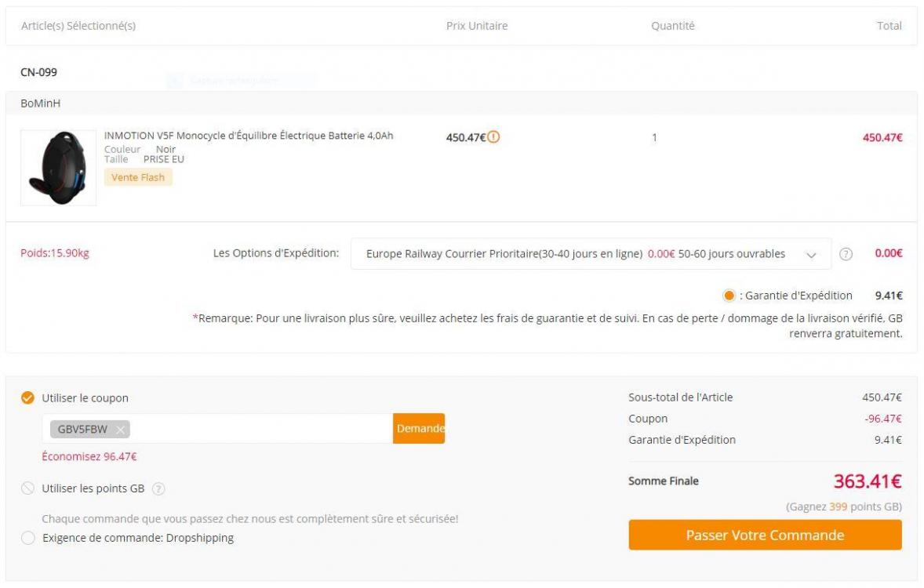Click the electric unicycle product thumbnail
The width and height of the screenshot is (924, 588).
[58, 168]
